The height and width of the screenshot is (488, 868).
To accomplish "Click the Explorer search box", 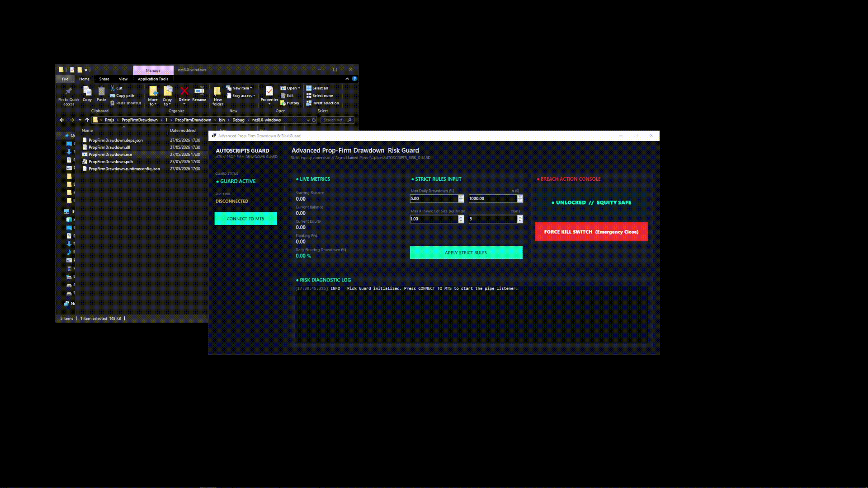I will 337,120.
